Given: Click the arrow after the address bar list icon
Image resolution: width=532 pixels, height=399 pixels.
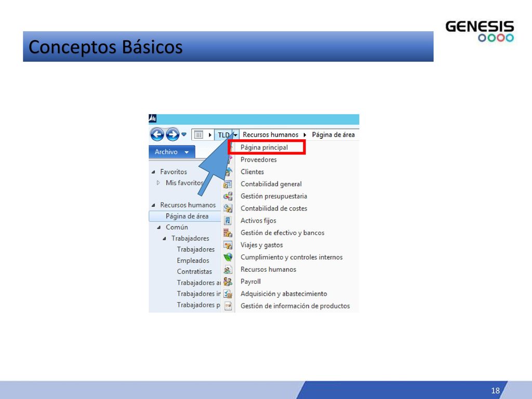Looking at the screenshot, I should point(210,135).
